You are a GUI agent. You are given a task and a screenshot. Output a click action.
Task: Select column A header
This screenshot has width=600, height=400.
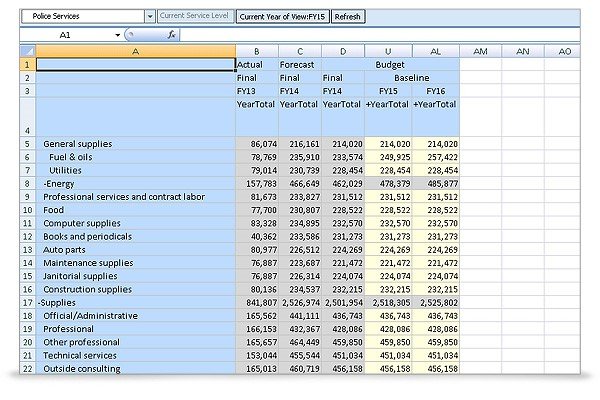pos(135,51)
